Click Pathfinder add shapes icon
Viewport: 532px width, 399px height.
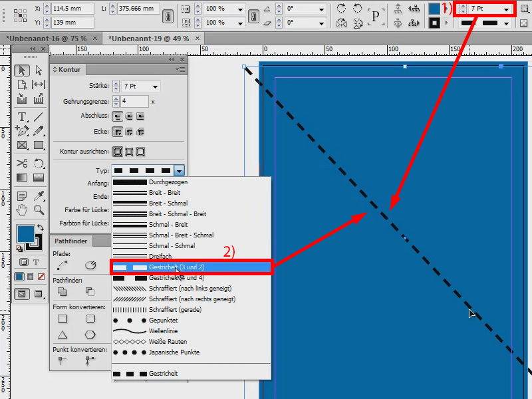(x=62, y=291)
